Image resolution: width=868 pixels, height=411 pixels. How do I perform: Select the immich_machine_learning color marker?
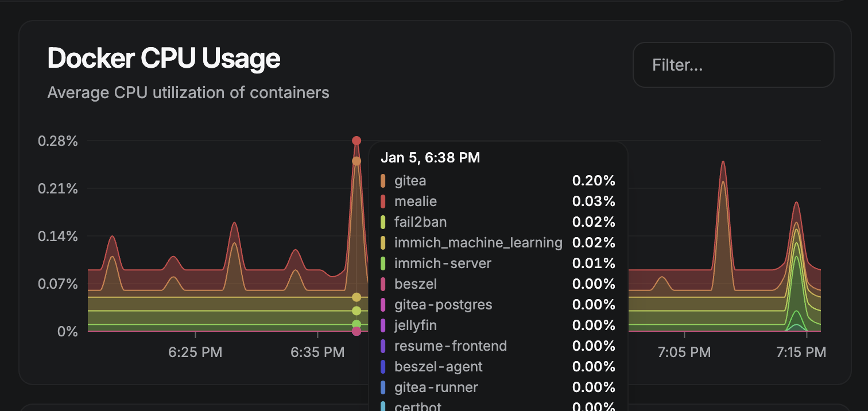click(x=383, y=243)
